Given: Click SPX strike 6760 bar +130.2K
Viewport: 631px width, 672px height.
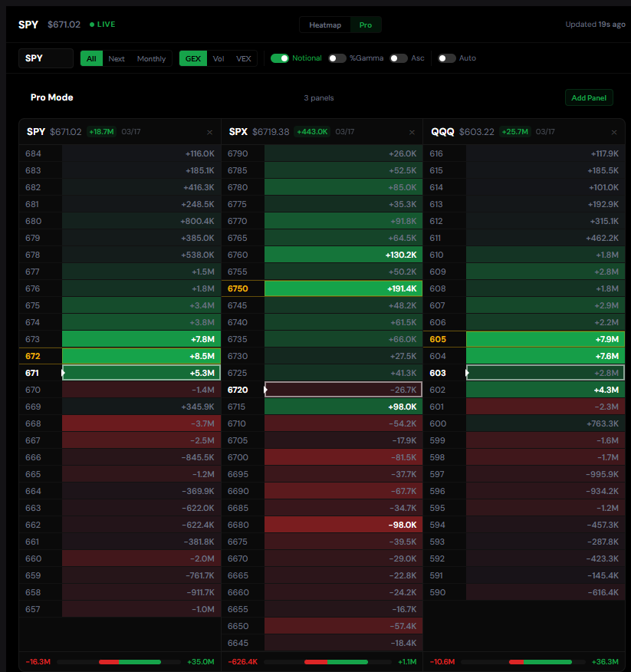Looking at the screenshot, I should (x=343, y=255).
